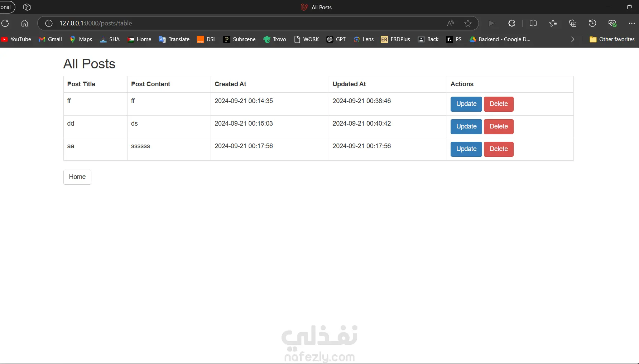
Task: Open the YouTube bookmark
Action: (x=16, y=39)
